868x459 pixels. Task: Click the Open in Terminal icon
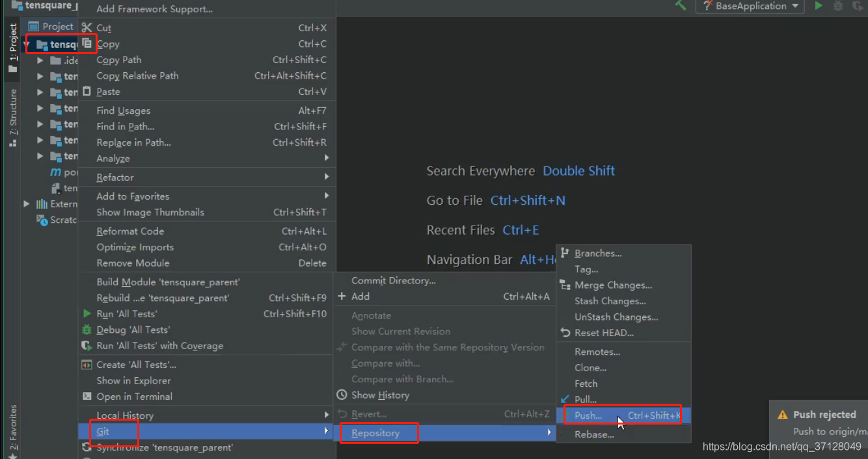pyautogui.click(x=87, y=397)
